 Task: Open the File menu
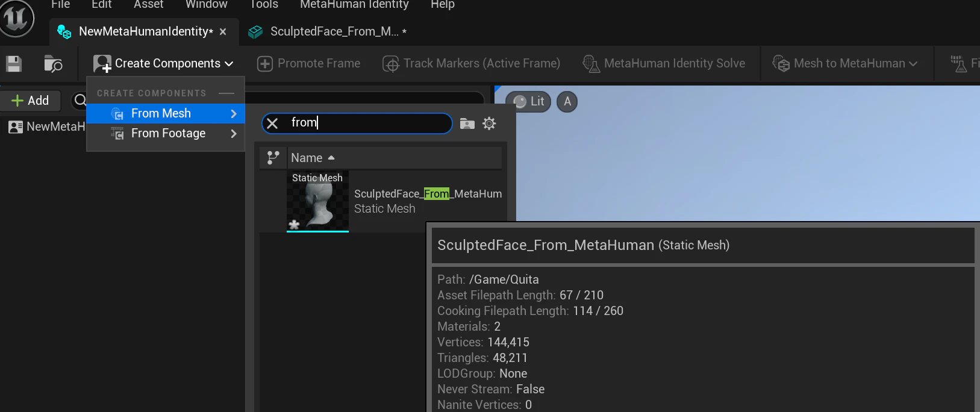pos(60,5)
